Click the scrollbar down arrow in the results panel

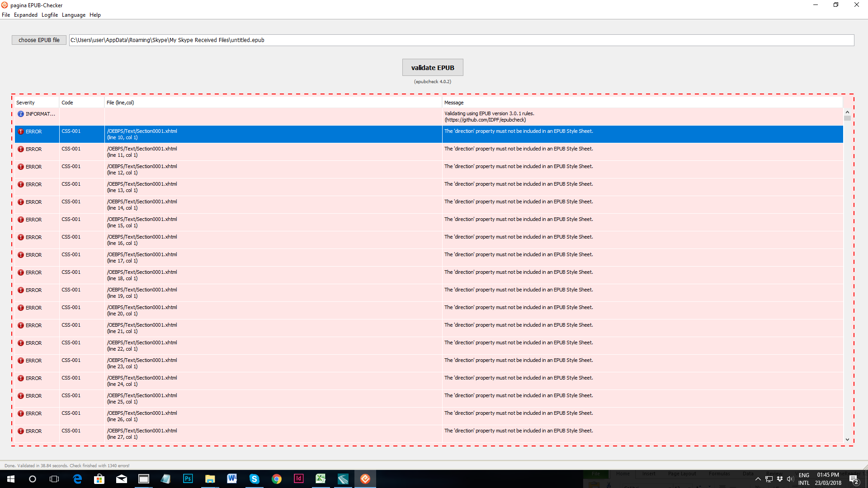click(848, 439)
